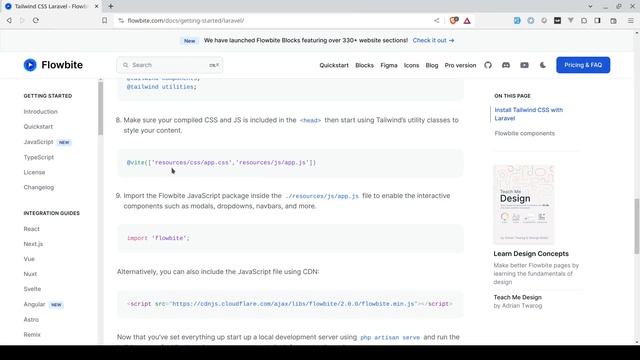Open Flowbite GitHub repository icon

pyautogui.click(x=488, y=65)
